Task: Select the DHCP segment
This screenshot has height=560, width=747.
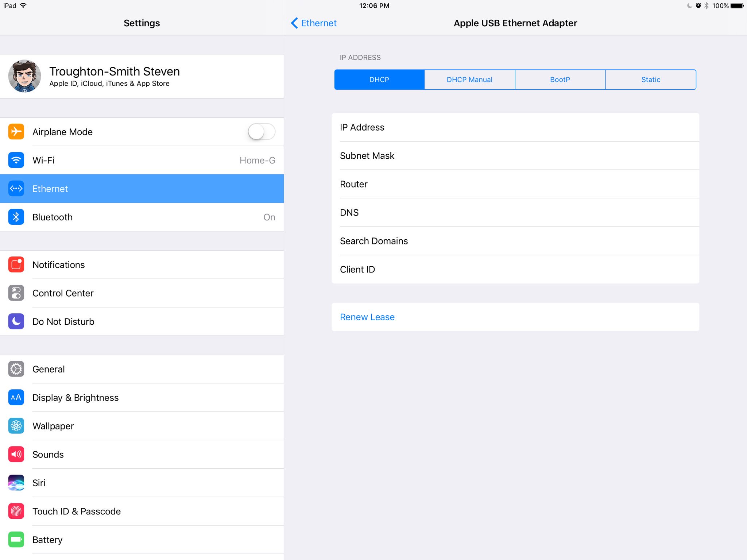Action: click(379, 80)
